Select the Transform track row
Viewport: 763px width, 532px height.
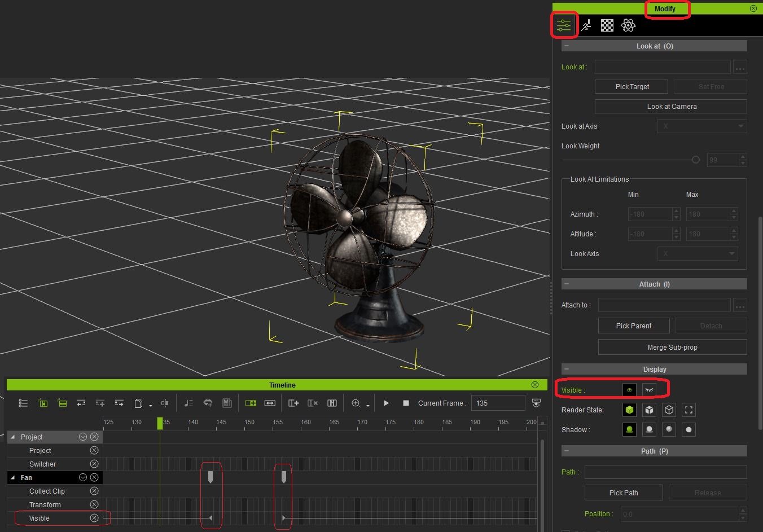(55, 504)
